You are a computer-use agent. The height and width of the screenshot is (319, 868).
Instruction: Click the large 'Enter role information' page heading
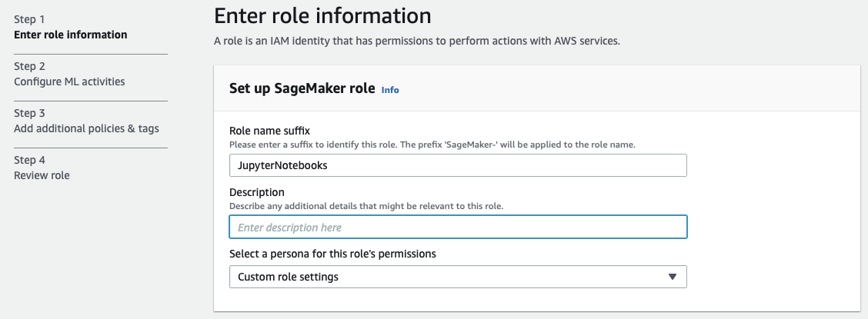click(322, 15)
